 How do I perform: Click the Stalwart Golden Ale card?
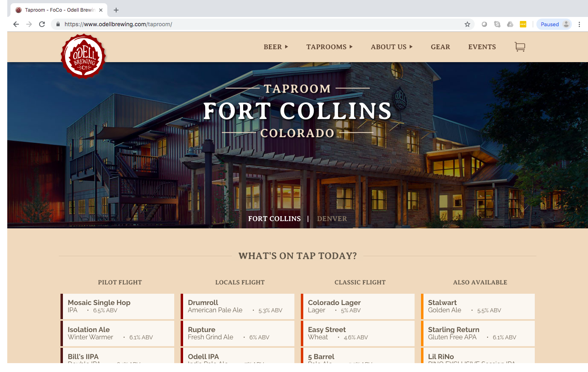[478, 306]
